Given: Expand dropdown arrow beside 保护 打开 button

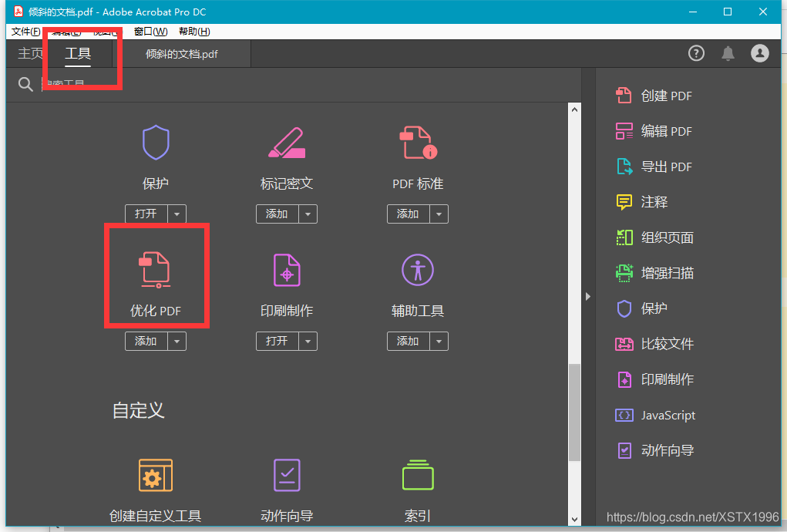Looking at the screenshot, I should (x=177, y=214).
